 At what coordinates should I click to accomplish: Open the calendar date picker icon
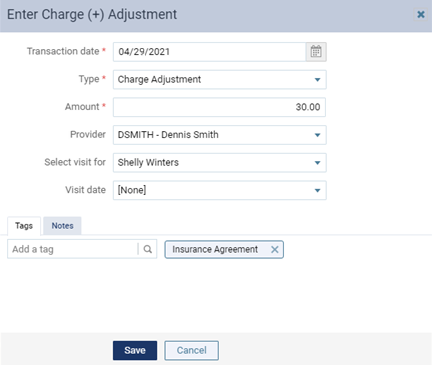coord(316,52)
